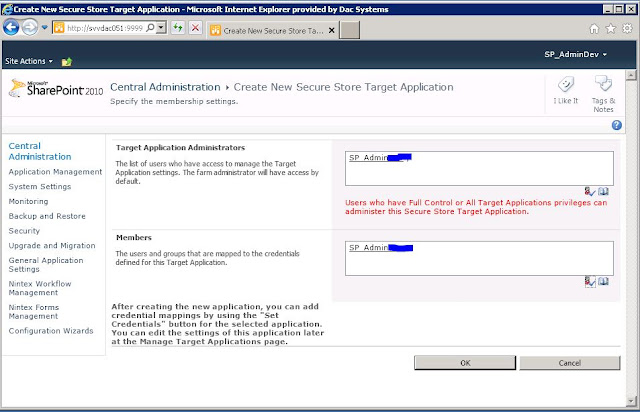Click the SharePoint 2010 logo
The image size is (640, 412).
[56, 88]
